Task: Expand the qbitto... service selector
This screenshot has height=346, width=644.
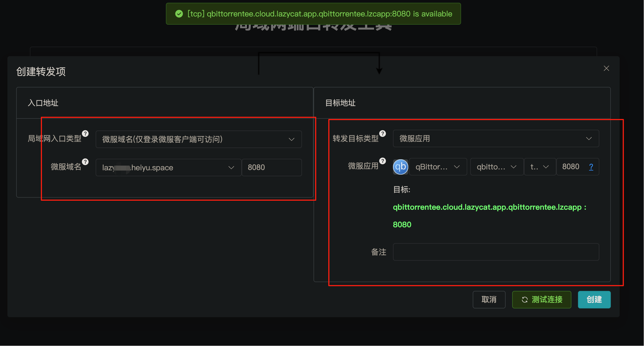Action: click(x=497, y=167)
